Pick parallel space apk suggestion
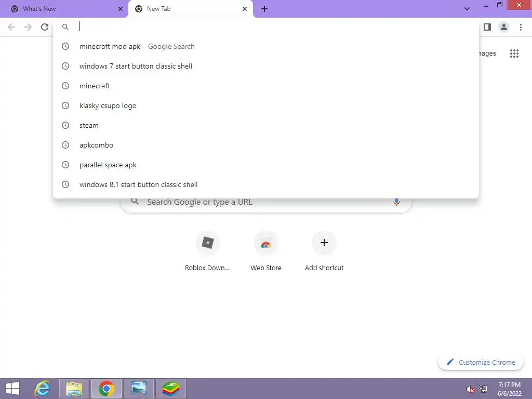This screenshot has width=532, height=399. point(266,165)
